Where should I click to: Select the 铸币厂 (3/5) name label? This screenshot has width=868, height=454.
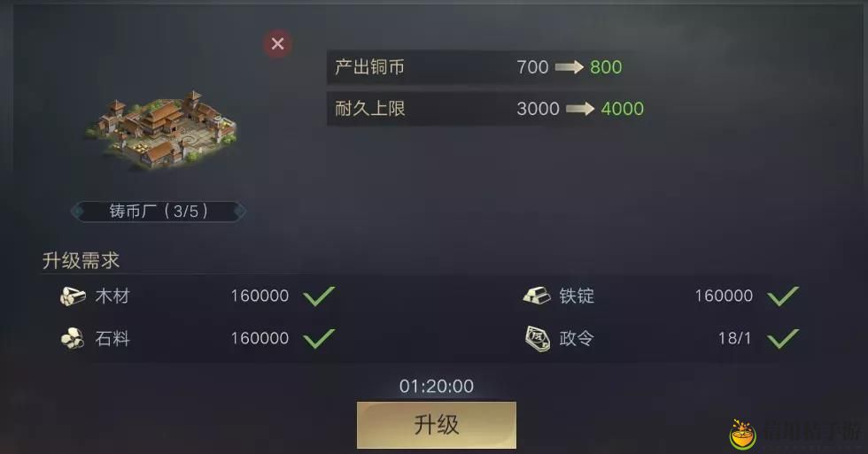click(x=159, y=212)
